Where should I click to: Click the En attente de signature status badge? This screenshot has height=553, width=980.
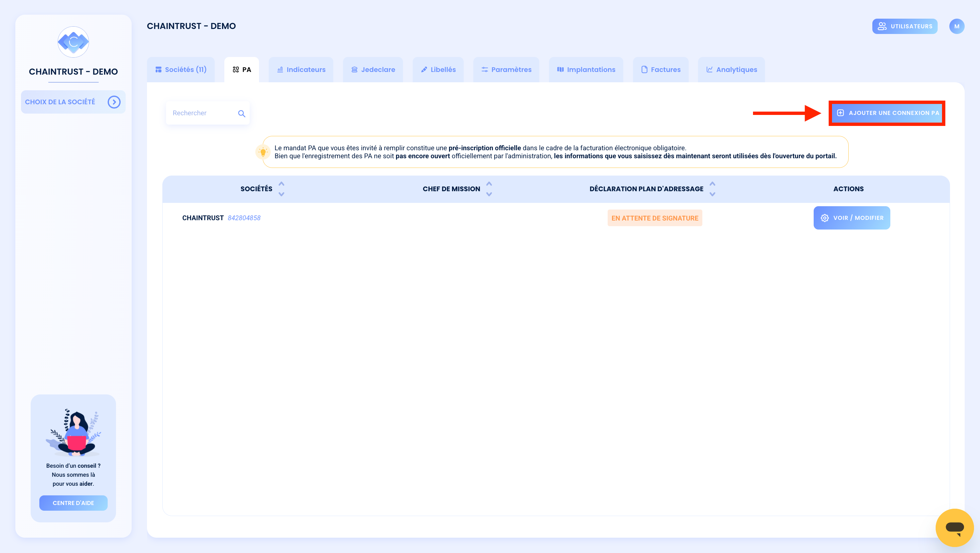point(655,218)
